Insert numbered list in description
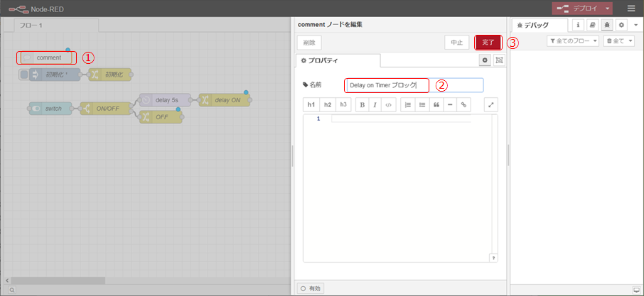The height and width of the screenshot is (296, 644). (x=408, y=105)
